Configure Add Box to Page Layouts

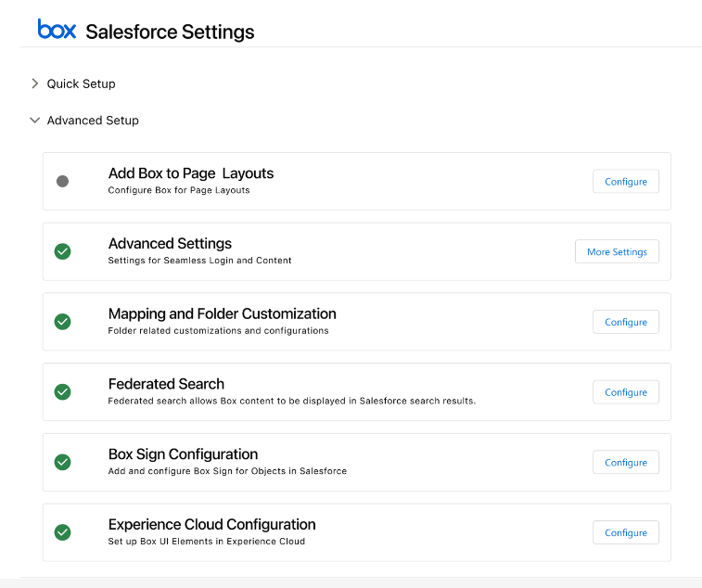click(626, 182)
